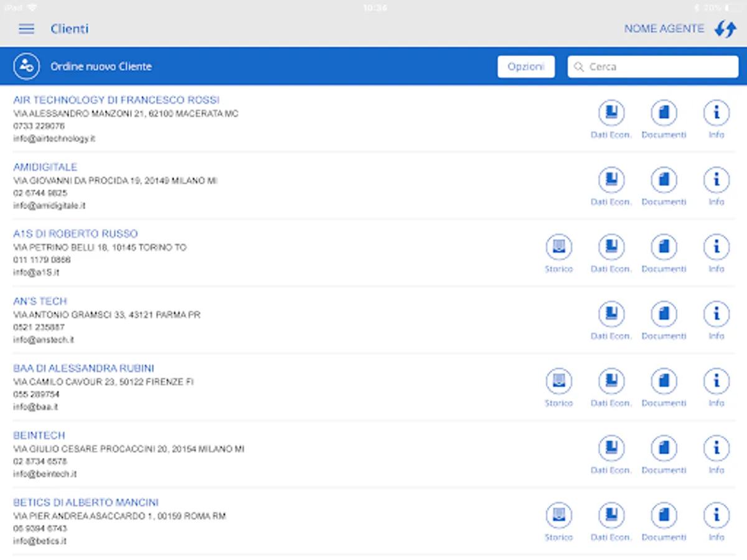The height and width of the screenshot is (560, 747).
Task: Open Dati Econ. for AN'S TECH
Action: tap(611, 321)
